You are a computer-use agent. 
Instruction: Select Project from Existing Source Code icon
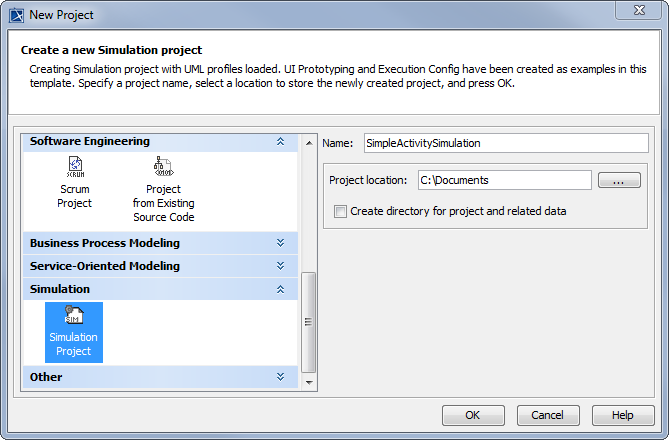click(163, 167)
